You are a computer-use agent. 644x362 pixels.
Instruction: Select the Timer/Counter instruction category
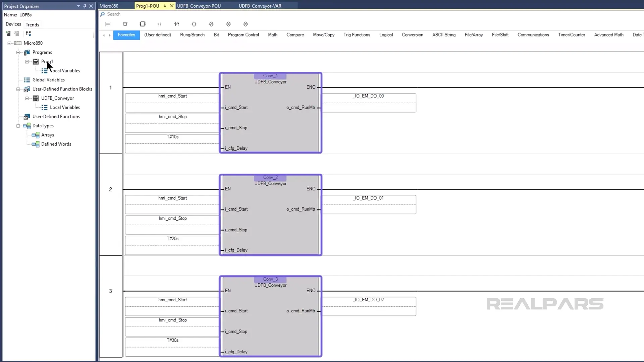tap(572, 35)
